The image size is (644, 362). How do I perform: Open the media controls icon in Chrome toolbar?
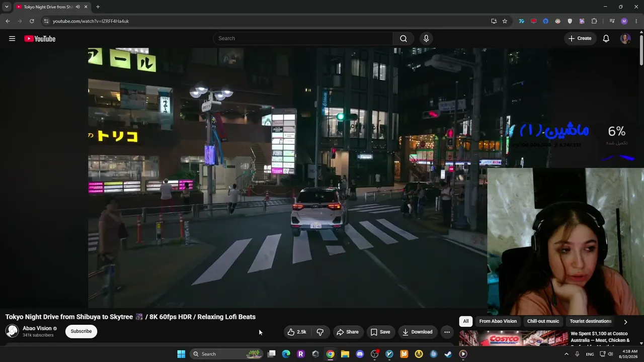[612, 21]
